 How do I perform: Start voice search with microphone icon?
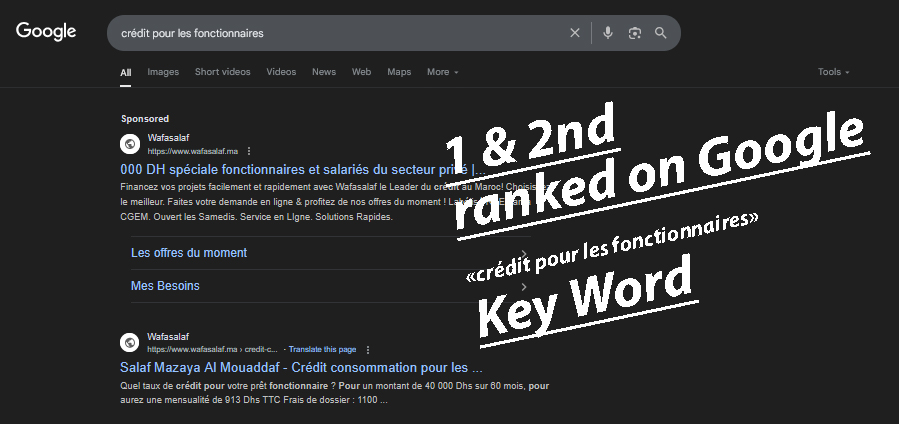point(608,33)
